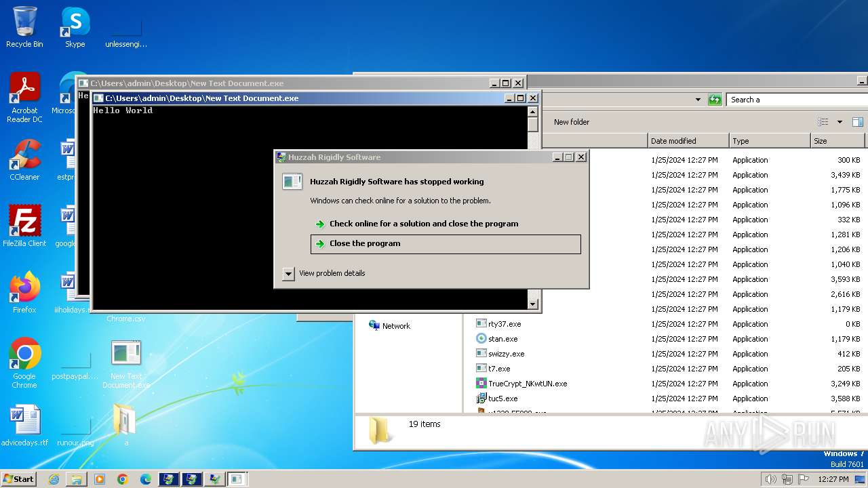Click the TrueCrypt_NKwtUN.exe file icon
Image resolution: width=868 pixels, height=488 pixels.
pyautogui.click(x=481, y=384)
